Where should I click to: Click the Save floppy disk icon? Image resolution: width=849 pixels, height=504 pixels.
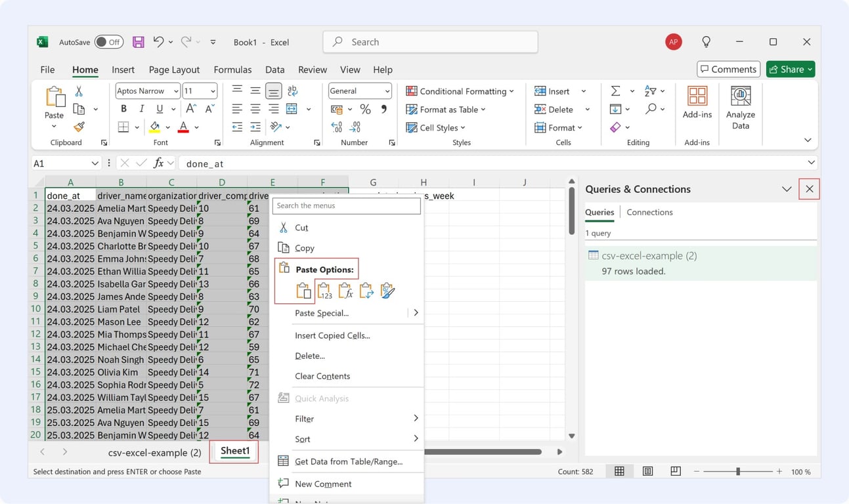point(138,42)
